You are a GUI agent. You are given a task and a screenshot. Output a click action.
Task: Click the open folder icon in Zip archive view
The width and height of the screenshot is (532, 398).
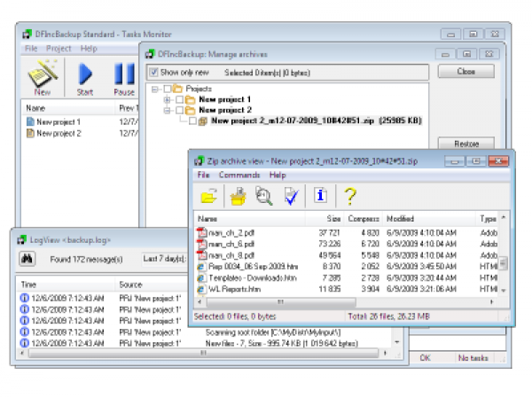pyautogui.click(x=209, y=196)
